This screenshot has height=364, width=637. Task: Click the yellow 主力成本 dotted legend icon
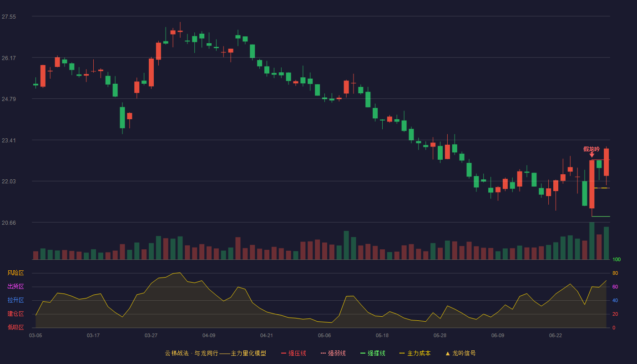(402, 353)
